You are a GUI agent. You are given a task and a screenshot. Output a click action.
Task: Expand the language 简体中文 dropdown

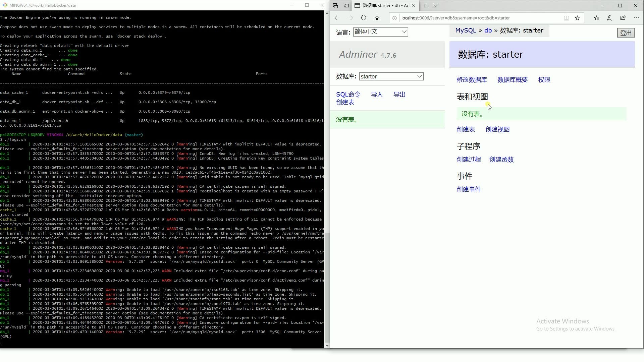(x=380, y=32)
